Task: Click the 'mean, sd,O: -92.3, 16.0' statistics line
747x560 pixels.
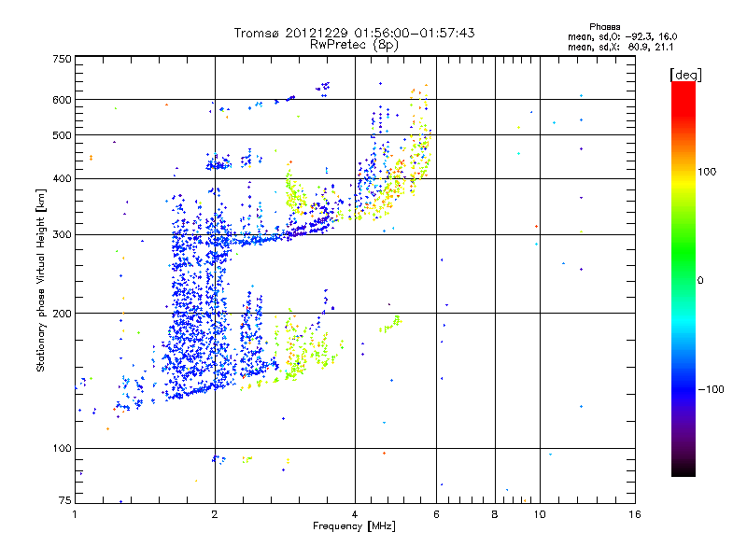Action: (623, 36)
